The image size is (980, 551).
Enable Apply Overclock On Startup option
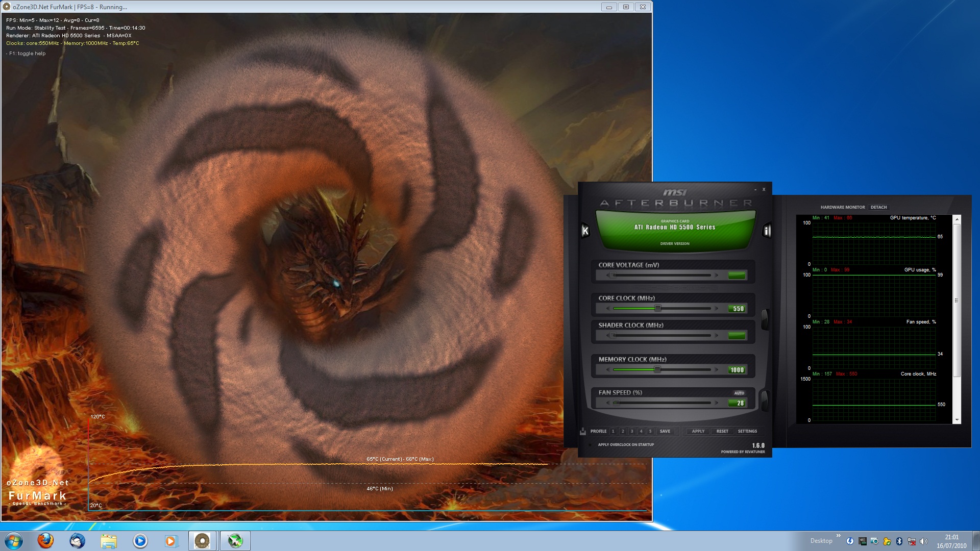[x=591, y=445]
